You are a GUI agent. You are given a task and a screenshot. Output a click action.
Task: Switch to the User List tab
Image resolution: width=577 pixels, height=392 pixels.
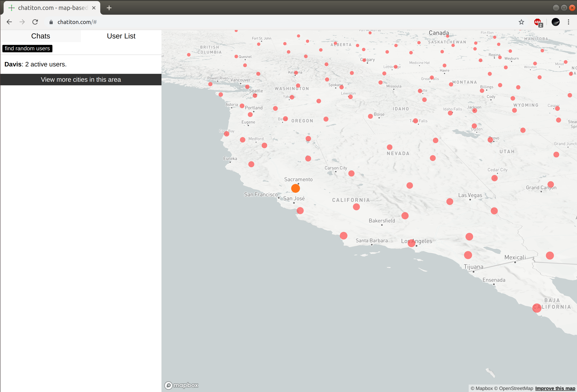(121, 36)
